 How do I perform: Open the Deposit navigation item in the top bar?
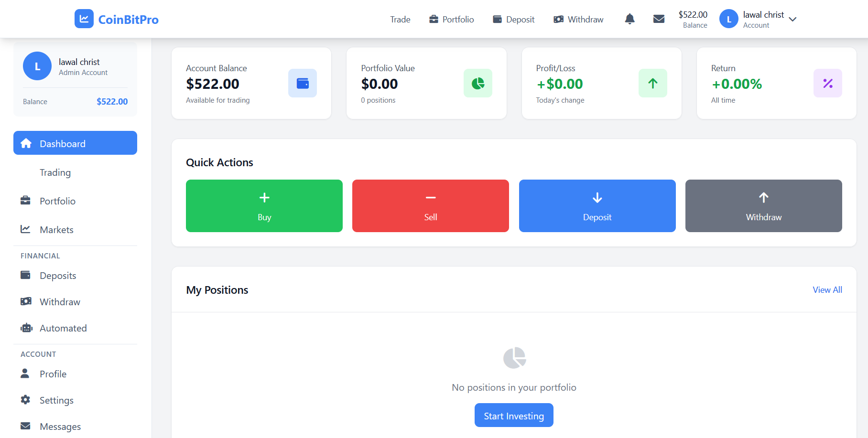pyautogui.click(x=514, y=19)
